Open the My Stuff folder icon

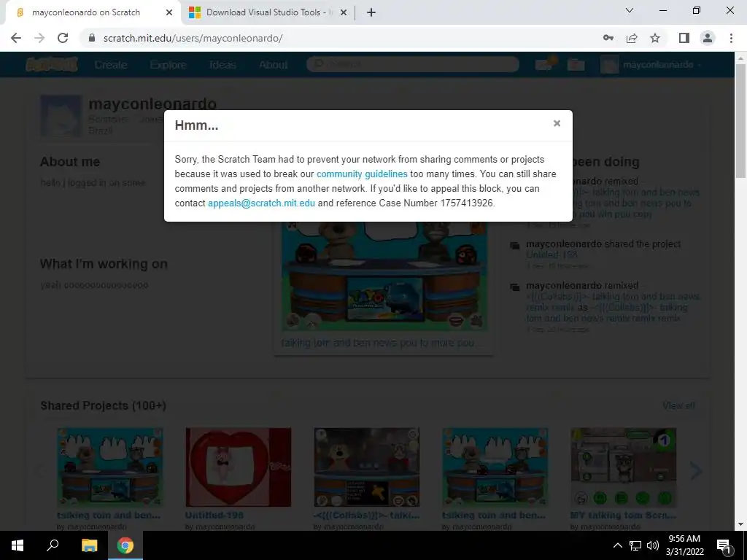point(576,64)
